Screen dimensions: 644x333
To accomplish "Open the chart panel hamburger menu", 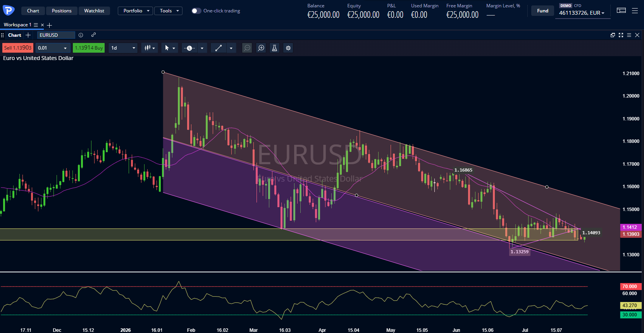I will pyautogui.click(x=629, y=35).
